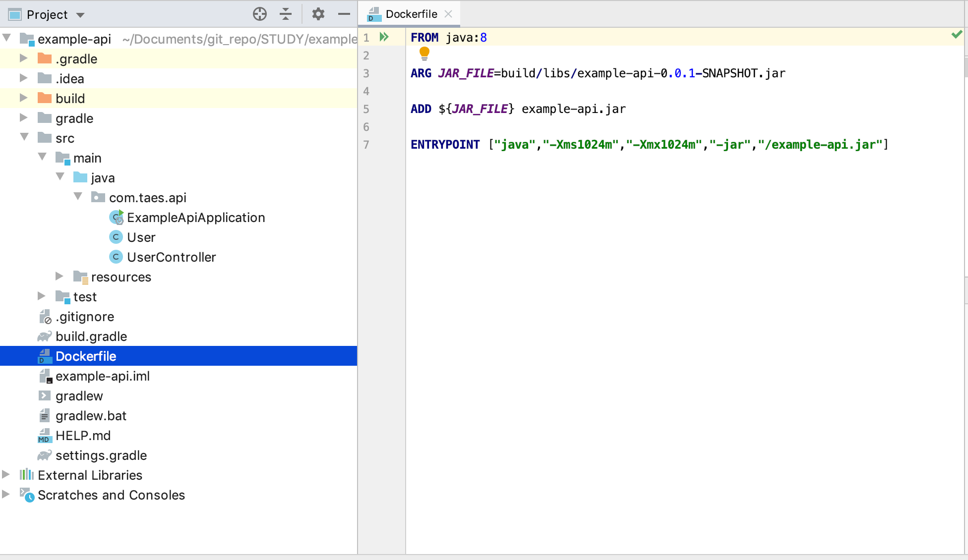
Task: Open the Project view dropdown
Action: (x=80, y=15)
